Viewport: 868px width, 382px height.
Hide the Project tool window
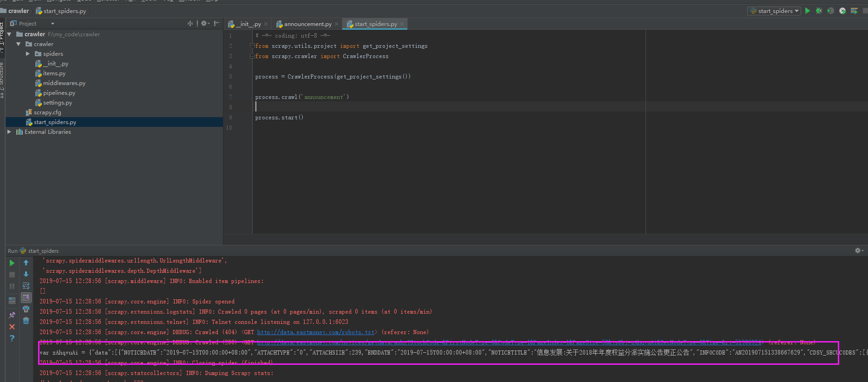pyautogui.click(x=217, y=23)
